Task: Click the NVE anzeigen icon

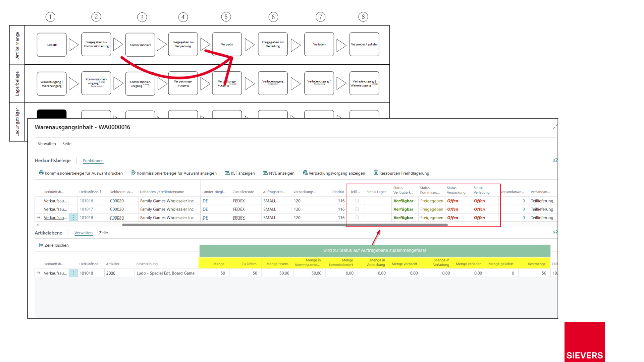Action: coord(265,173)
